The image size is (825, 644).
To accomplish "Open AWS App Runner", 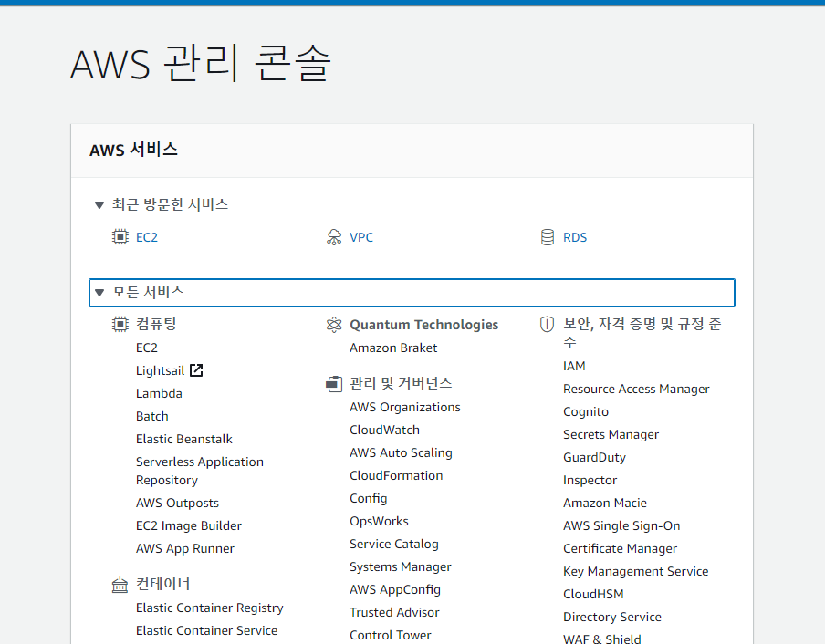I will (184, 548).
